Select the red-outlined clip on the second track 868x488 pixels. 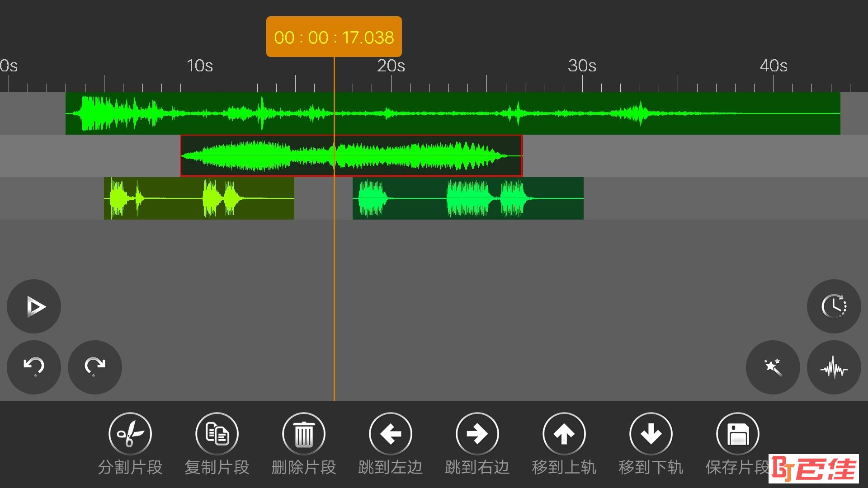coord(351,156)
